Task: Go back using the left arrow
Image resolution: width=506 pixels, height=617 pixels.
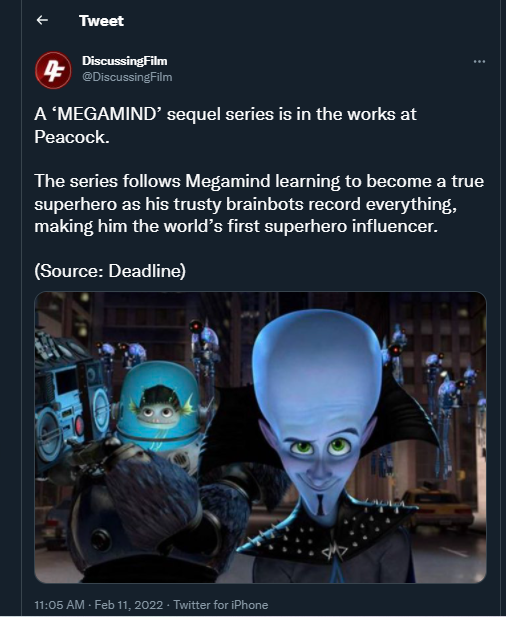Action: [42, 20]
